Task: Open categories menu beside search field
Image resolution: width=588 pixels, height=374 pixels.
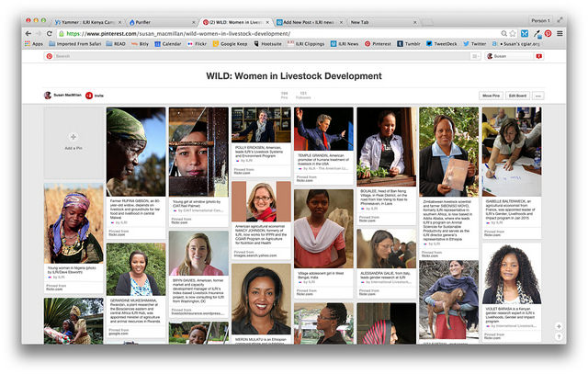Action: click(475, 56)
